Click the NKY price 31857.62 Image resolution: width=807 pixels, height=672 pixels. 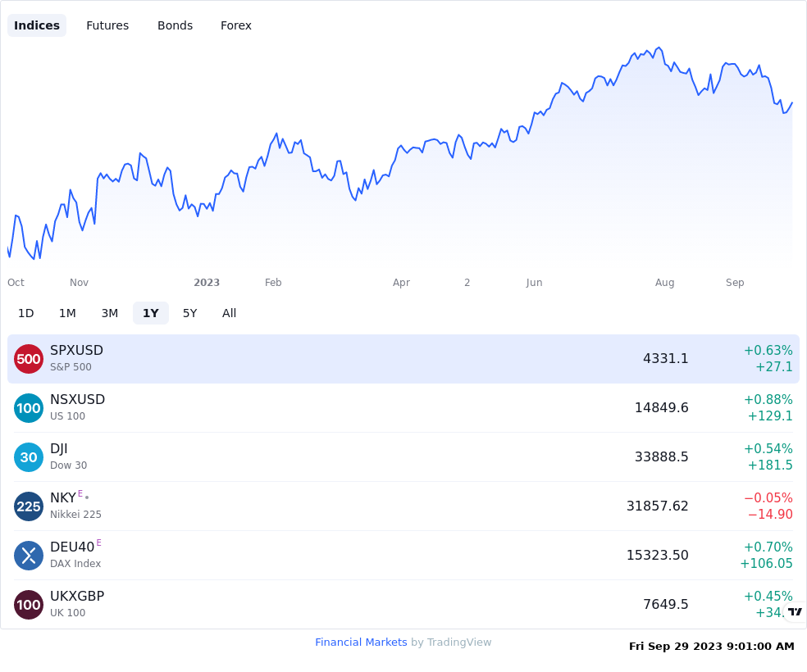pyautogui.click(x=657, y=506)
